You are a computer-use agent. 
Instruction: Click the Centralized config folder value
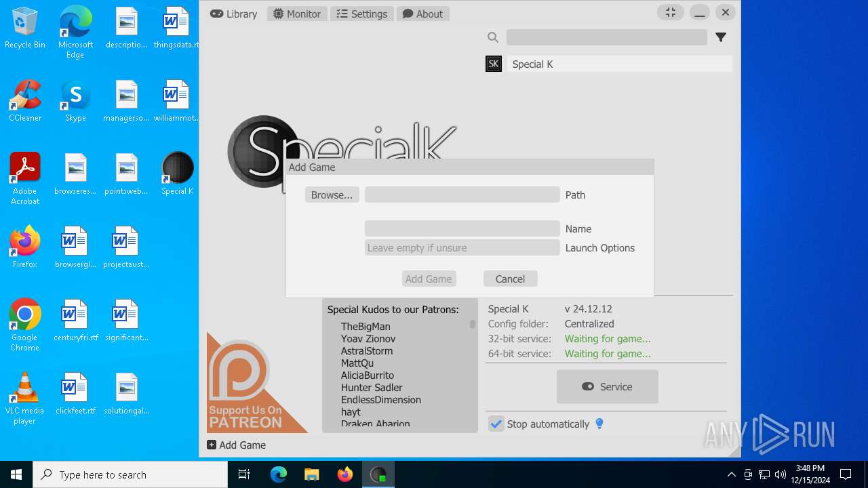click(x=589, y=324)
